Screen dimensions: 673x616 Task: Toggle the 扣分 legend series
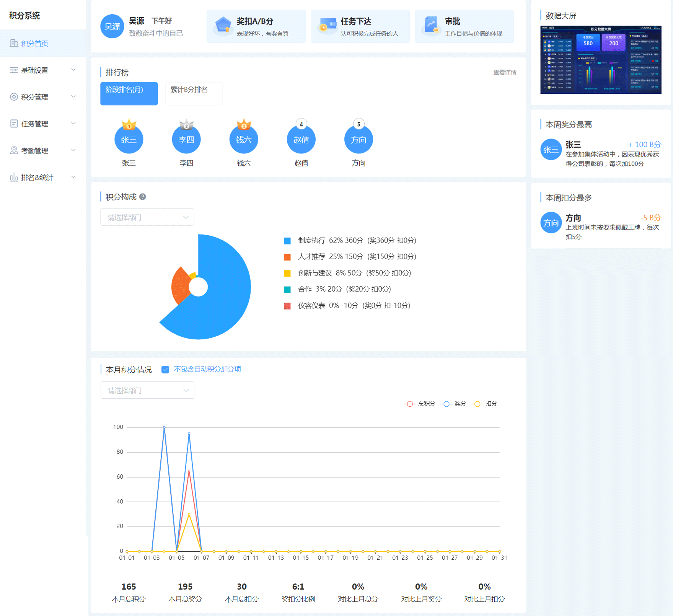click(484, 404)
